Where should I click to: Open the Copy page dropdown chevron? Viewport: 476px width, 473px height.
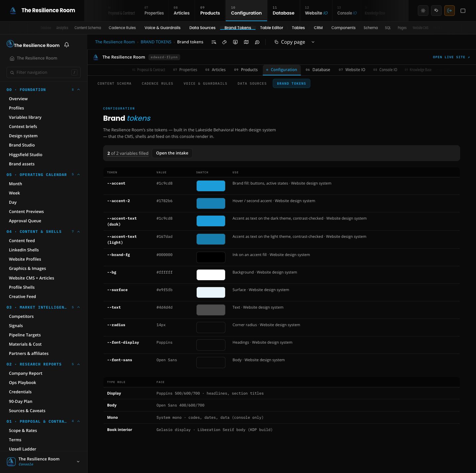(313, 42)
